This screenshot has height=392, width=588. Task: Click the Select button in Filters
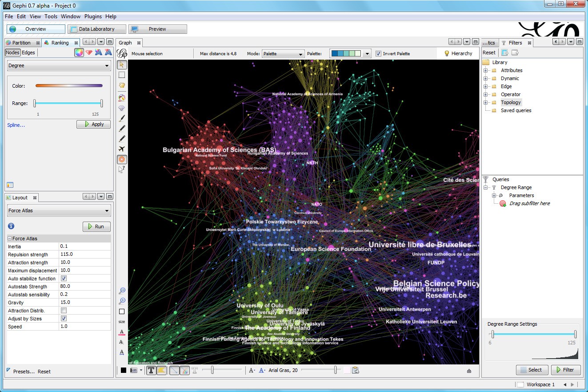click(x=532, y=370)
